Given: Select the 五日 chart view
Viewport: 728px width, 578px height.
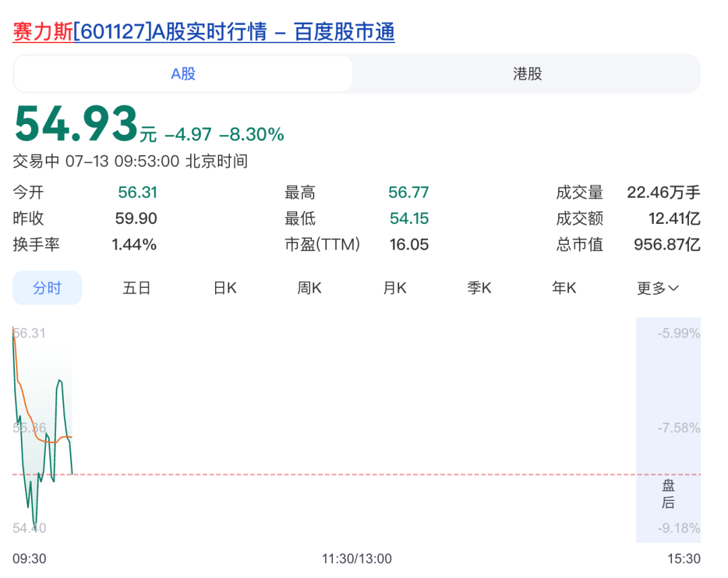Looking at the screenshot, I should point(136,288).
